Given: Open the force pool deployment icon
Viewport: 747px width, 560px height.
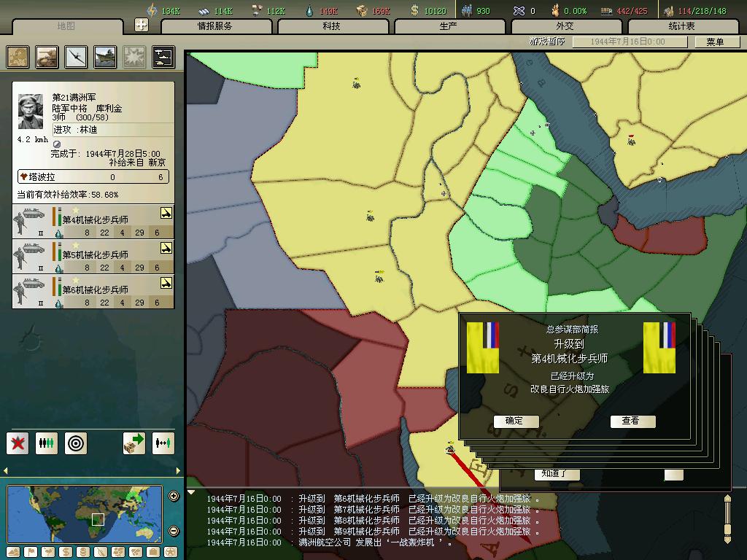Looking at the screenshot, I should coord(163,57).
